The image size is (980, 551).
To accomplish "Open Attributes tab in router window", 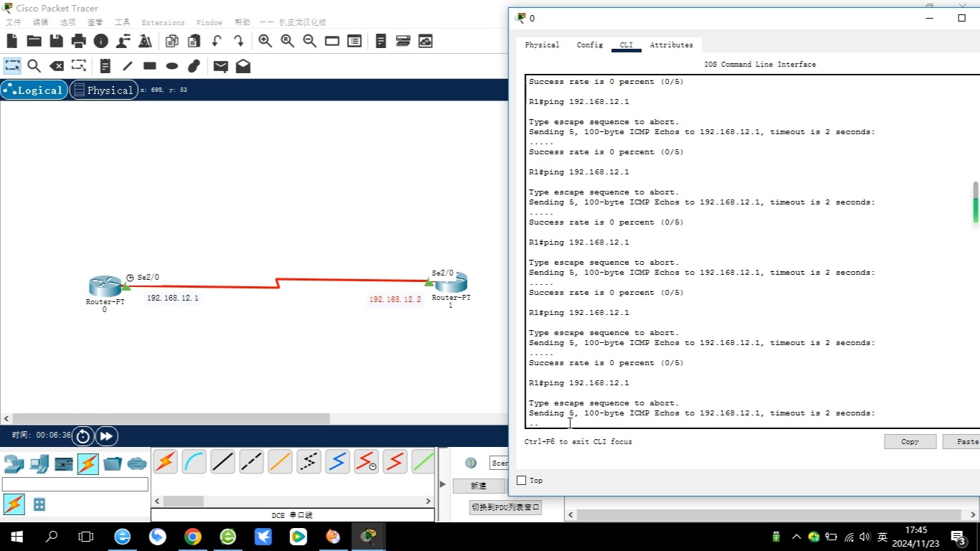I will click(671, 44).
